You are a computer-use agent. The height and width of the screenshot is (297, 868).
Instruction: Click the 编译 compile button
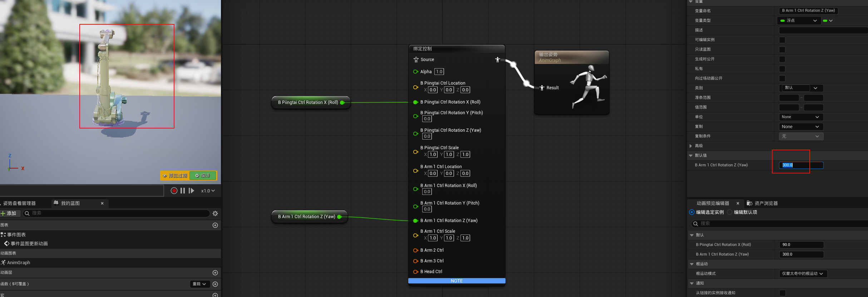[203, 176]
